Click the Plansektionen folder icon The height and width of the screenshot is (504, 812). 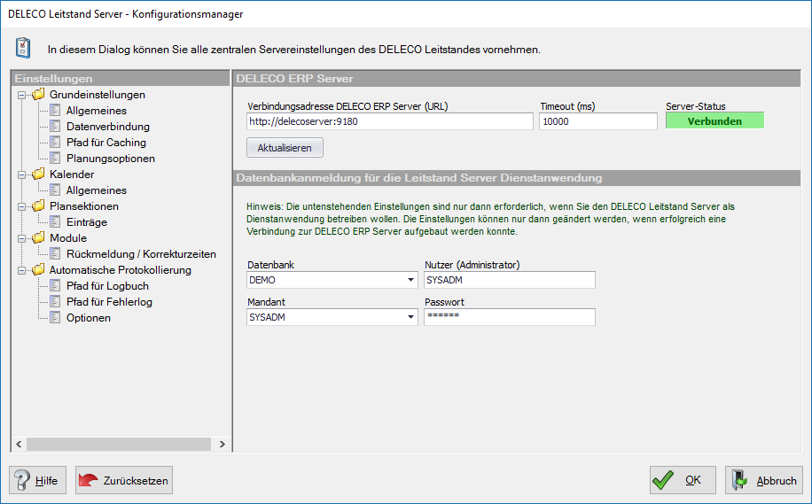[x=38, y=206]
